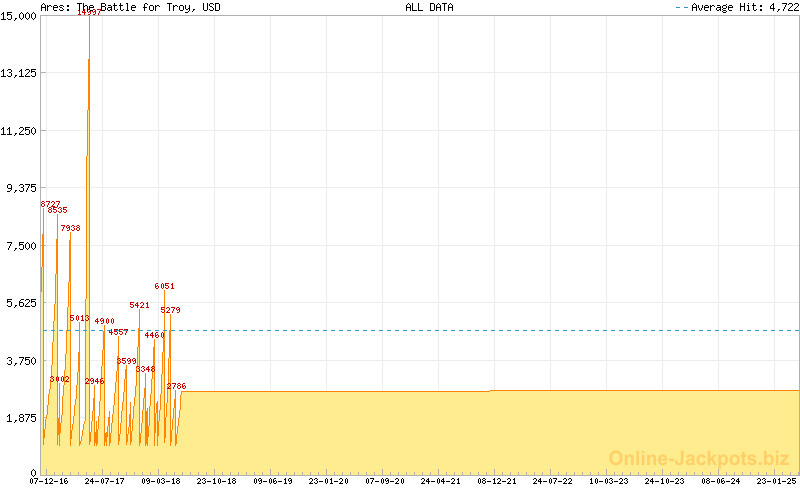The height and width of the screenshot is (490, 800).
Task: Select the 6051 data point label
Action: 165,286
